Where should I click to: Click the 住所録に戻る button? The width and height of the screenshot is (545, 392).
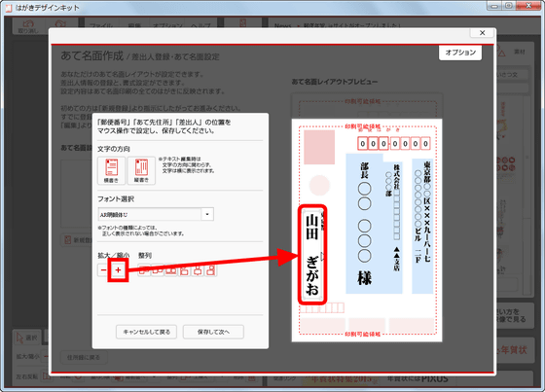84,357
